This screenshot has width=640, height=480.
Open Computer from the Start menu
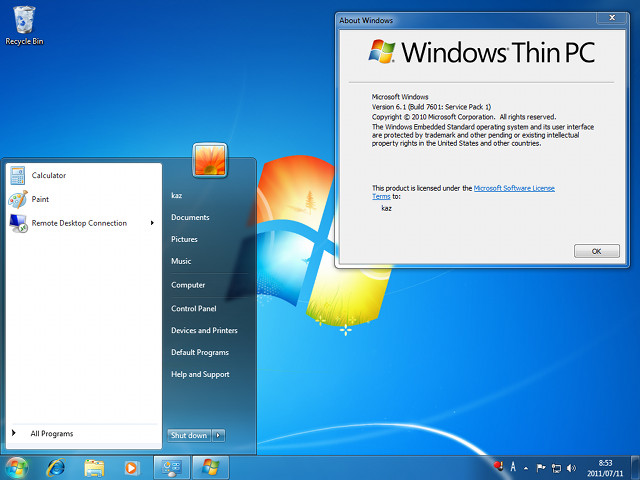188,285
